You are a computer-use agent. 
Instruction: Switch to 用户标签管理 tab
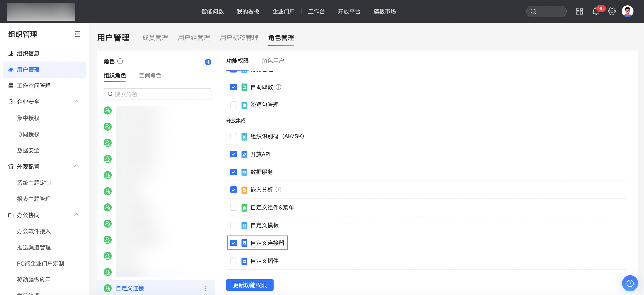click(x=239, y=38)
